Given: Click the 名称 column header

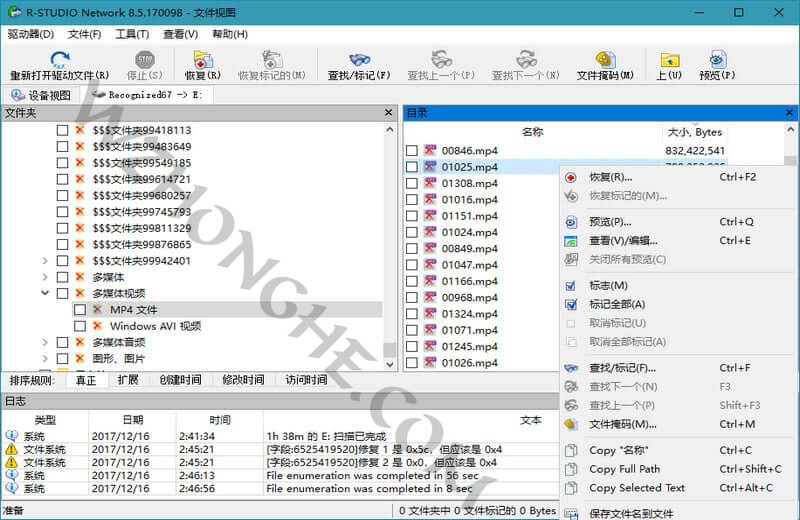Looking at the screenshot, I should [x=533, y=132].
